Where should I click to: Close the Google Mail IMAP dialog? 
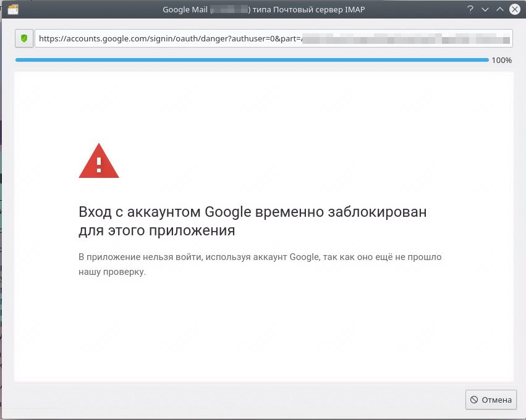515,9
